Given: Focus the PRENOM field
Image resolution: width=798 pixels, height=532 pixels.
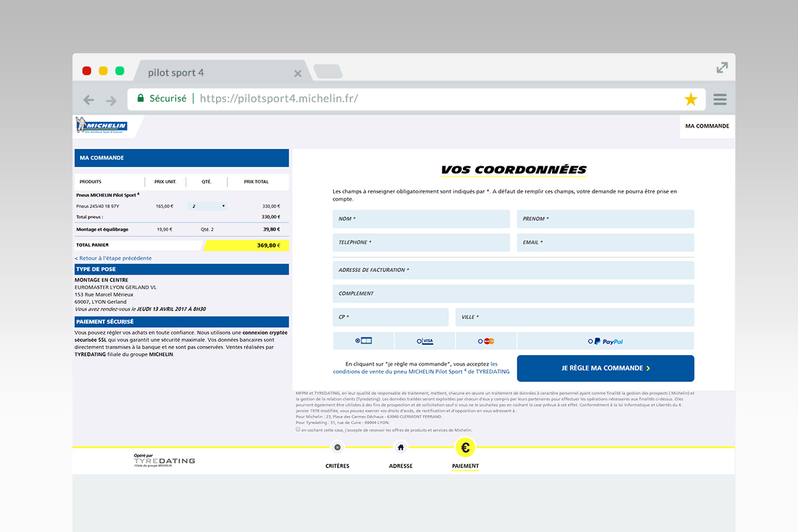Looking at the screenshot, I should point(605,219).
